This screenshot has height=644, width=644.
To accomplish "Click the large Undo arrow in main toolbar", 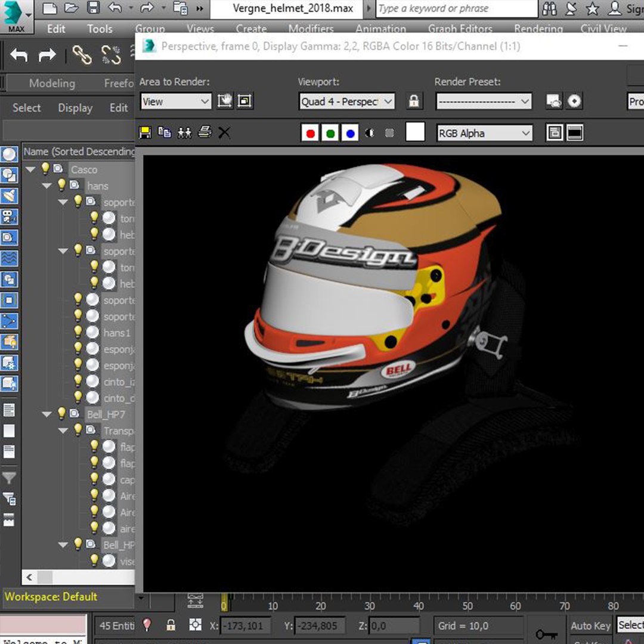I will coord(19,55).
